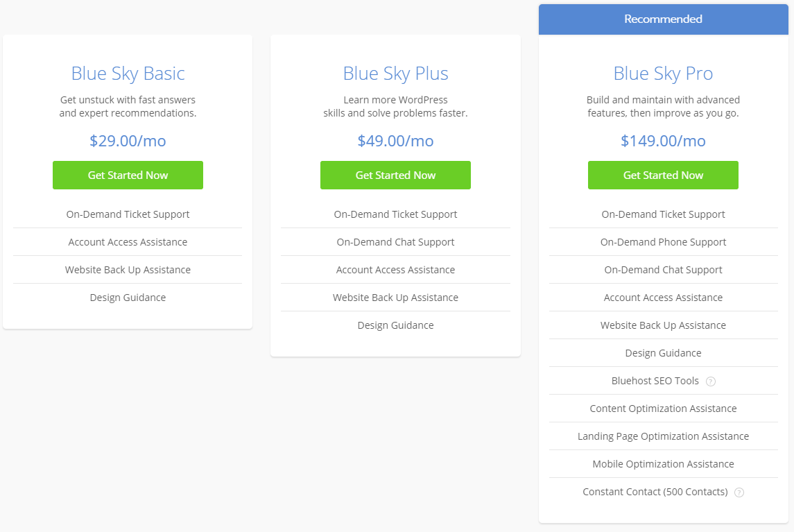
Task: Select the Blue Sky Pro plan title
Action: [x=663, y=74]
